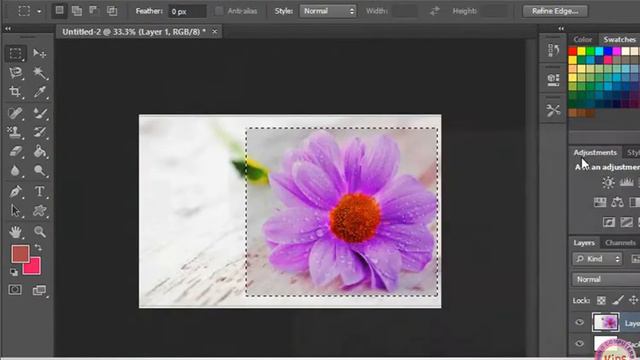
Task: Open the background color picker
Action: point(34,268)
